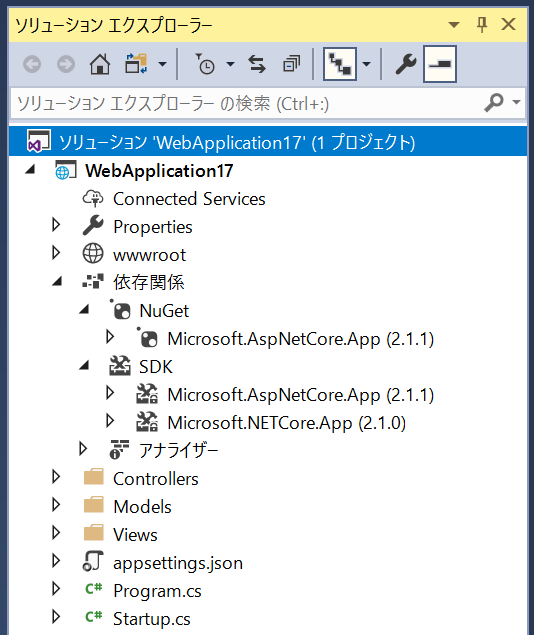Select Microsoft.NETCore.App (2.1.0) label
This screenshot has width=534, height=635.
point(287,423)
